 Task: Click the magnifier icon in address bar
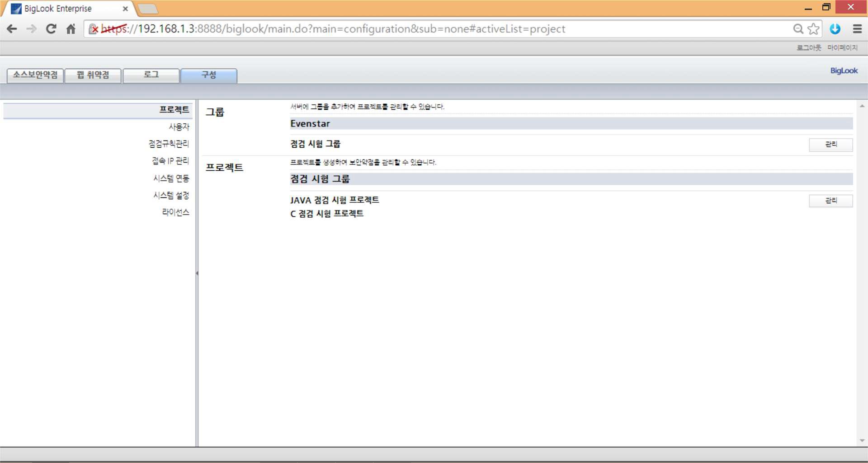[798, 29]
